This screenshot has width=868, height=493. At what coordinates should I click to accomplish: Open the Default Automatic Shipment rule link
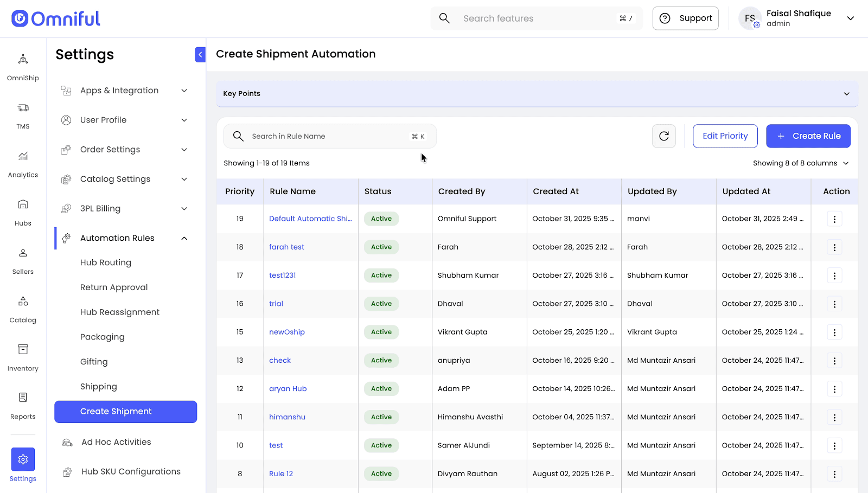(310, 219)
